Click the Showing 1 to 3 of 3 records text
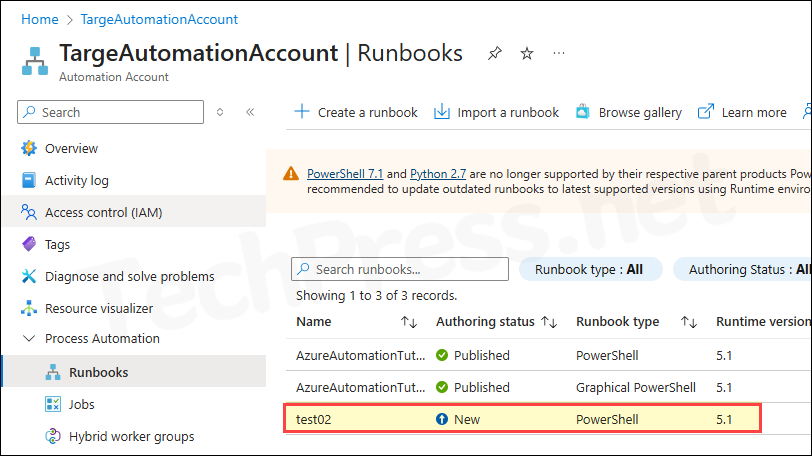 click(376, 296)
